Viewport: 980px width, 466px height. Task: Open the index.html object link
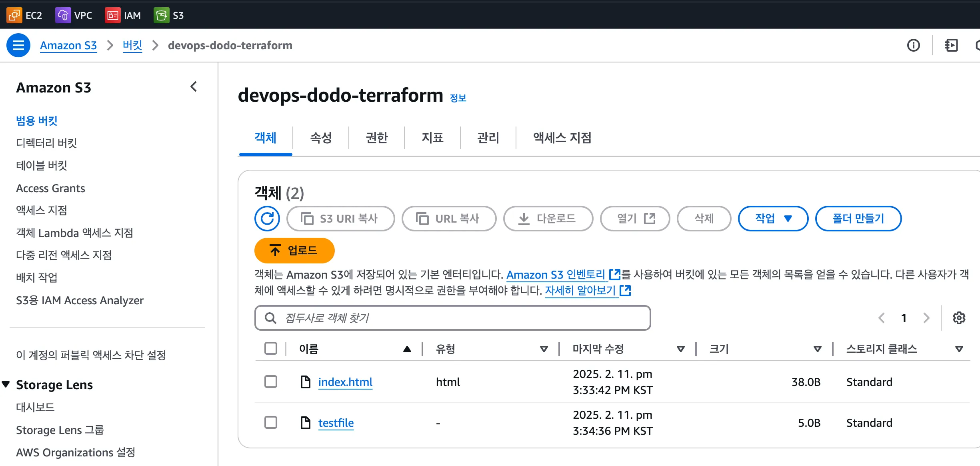pyautogui.click(x=345, y=382)
